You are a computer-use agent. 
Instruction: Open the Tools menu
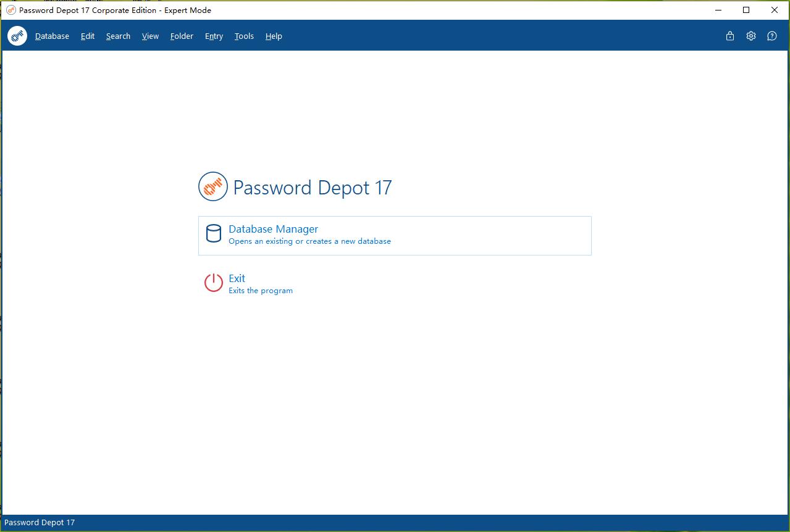tap(244, 36)
